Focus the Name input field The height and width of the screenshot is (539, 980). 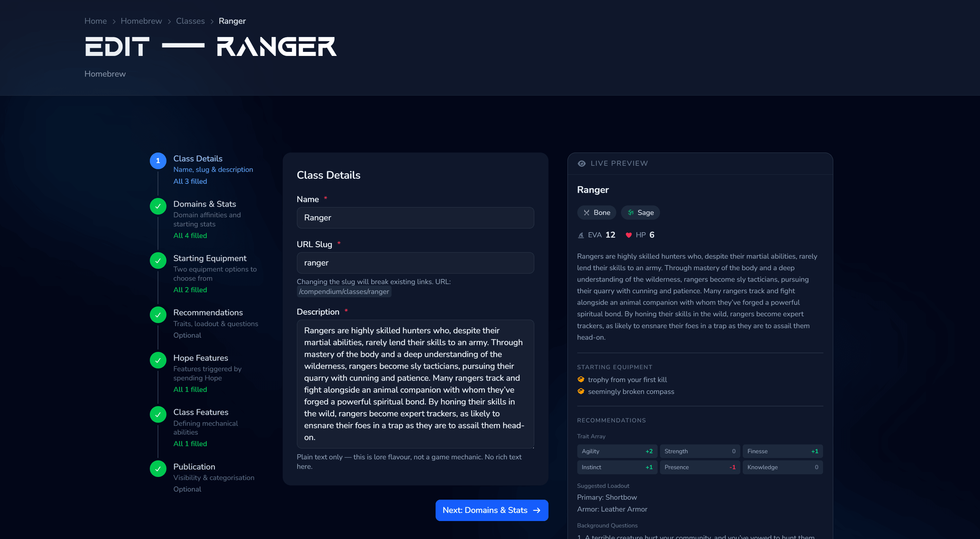coord(416,218)
